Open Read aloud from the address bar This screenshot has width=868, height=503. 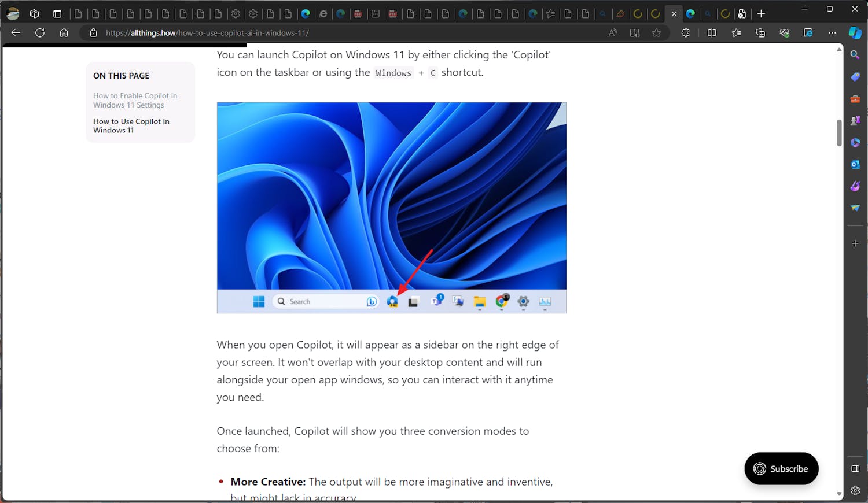(612, 33)
